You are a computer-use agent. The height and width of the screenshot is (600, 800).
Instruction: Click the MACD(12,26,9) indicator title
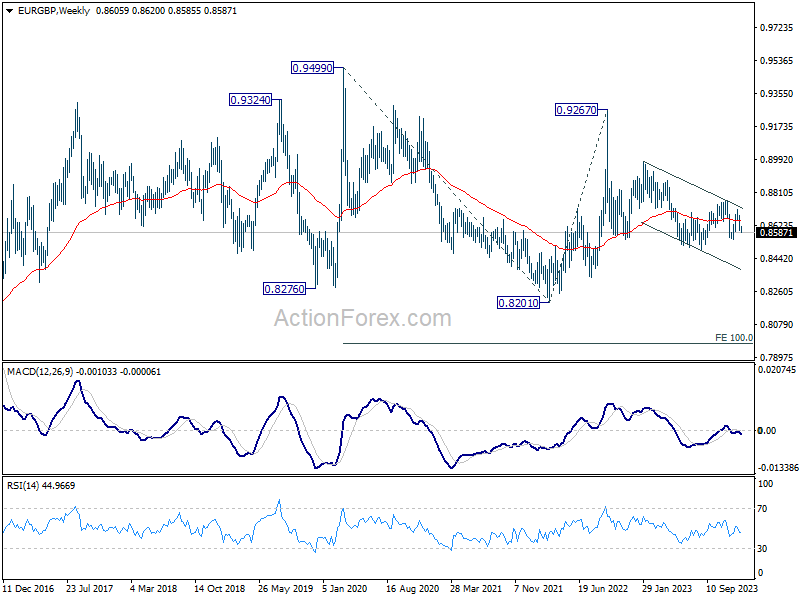click(x=40, y=372)
